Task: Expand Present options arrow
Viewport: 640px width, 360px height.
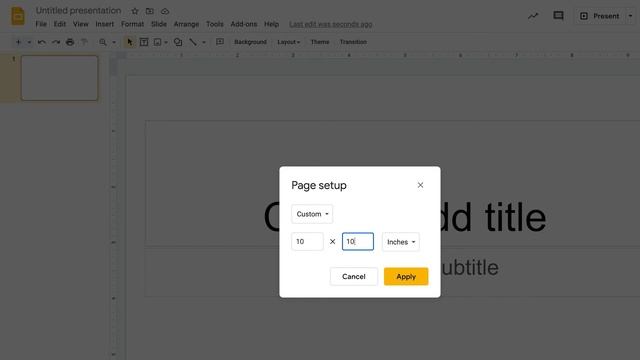Action: point(630,16)
